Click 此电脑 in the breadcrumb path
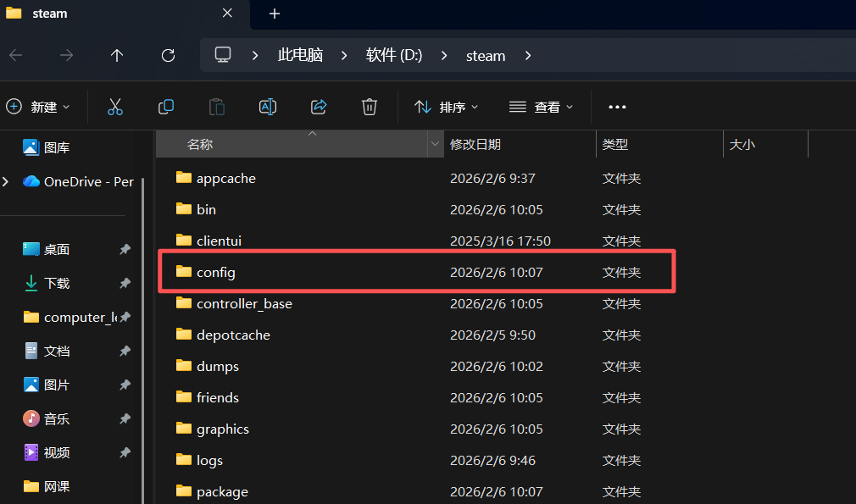The image size is (856, 504). [x=300, y=55]
